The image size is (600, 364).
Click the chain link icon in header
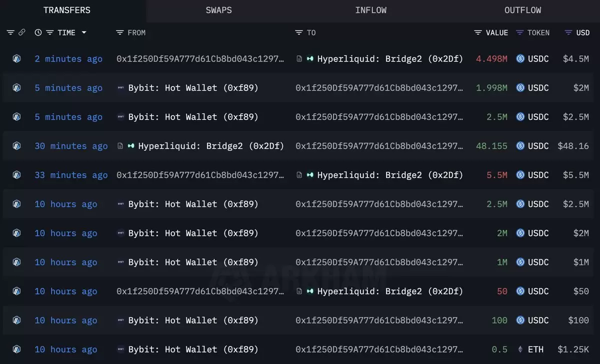[21, 32]
